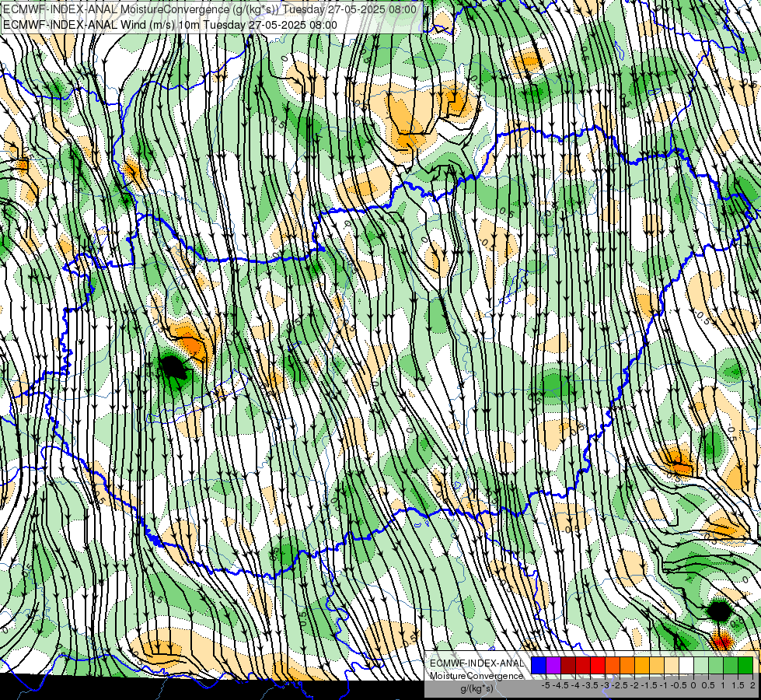
Task: Click 'ECMWF-INDEX-ANAL' in the legend box
Action: tap(477, 663)
